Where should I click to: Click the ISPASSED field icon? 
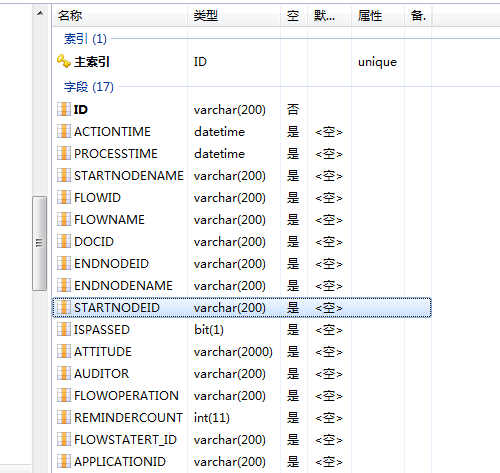[x=63, y=329]
